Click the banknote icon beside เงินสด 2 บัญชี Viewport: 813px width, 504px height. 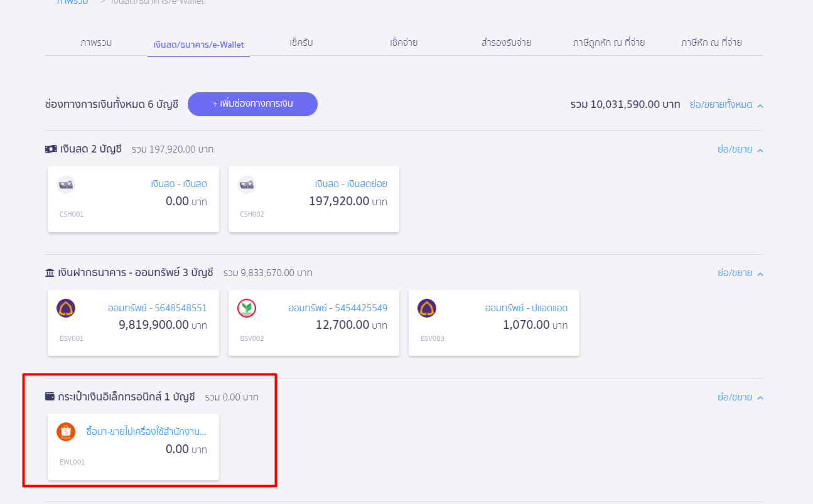pos(51,149)
